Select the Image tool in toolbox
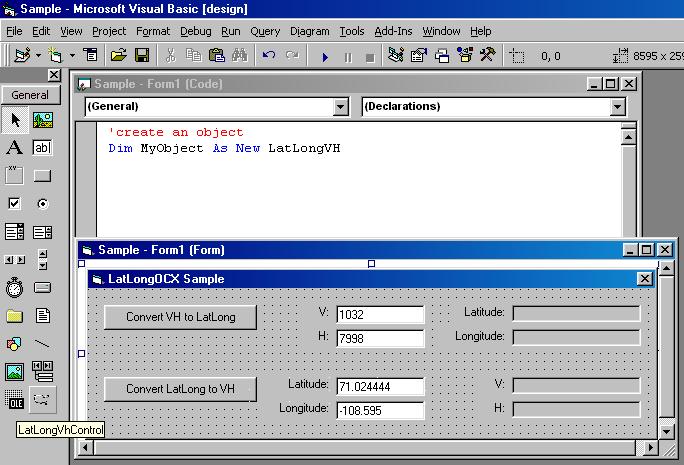 (15, 372)
